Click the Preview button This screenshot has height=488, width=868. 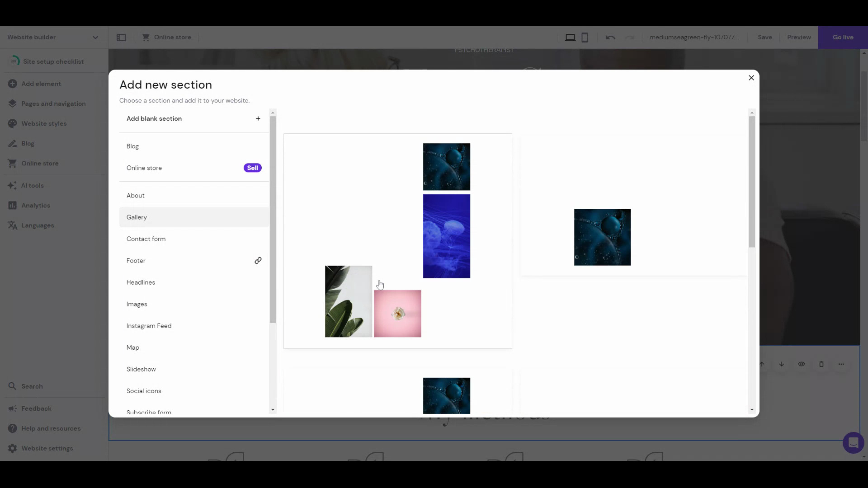tap(799, 38)
